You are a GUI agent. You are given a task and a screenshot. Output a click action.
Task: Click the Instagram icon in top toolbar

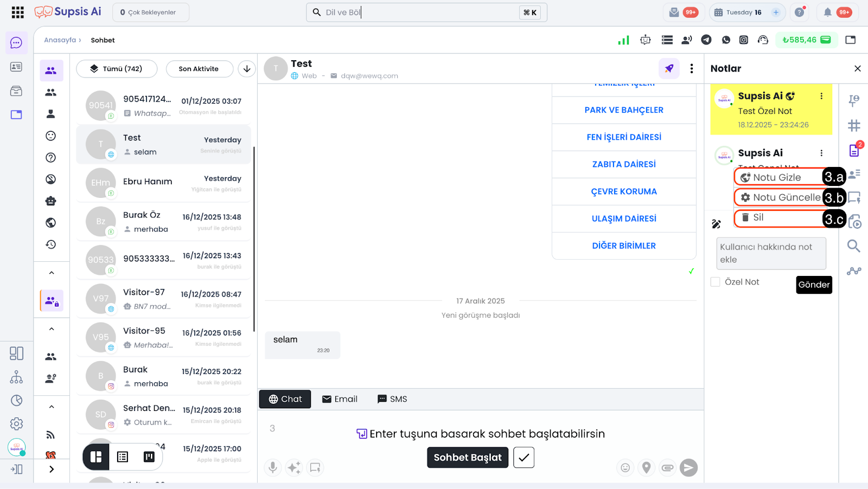[744, 40]
